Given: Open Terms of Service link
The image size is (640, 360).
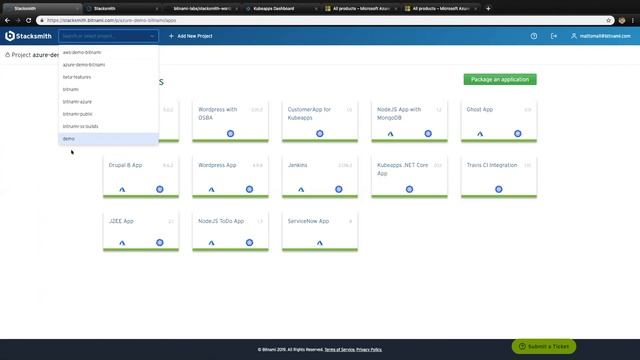Looking at the screenshot, I should click(339, 349).
